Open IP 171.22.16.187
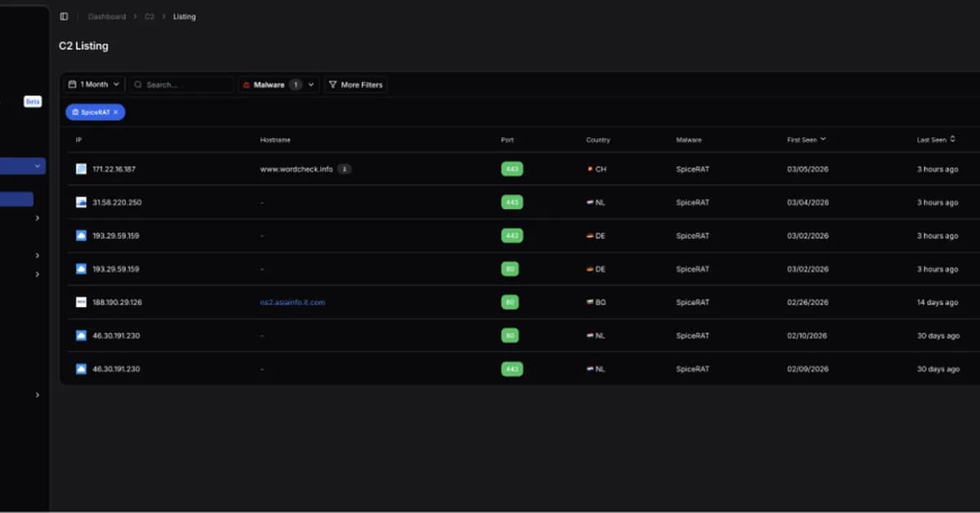 click(114, 169)
